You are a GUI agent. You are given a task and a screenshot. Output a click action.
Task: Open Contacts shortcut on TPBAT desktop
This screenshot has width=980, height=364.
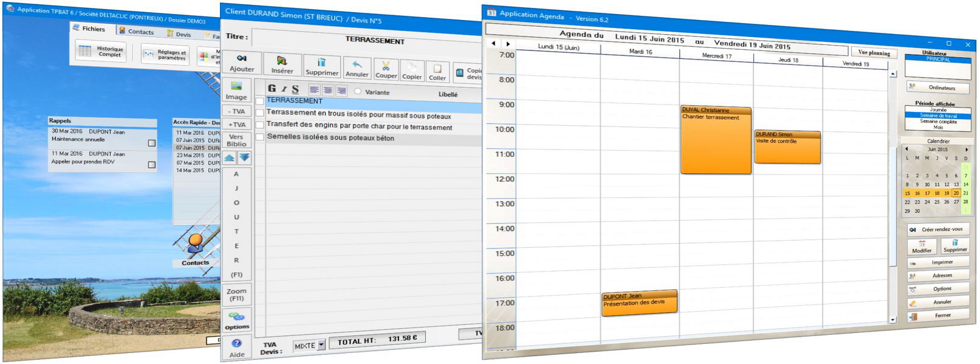[x=195, y=250]
